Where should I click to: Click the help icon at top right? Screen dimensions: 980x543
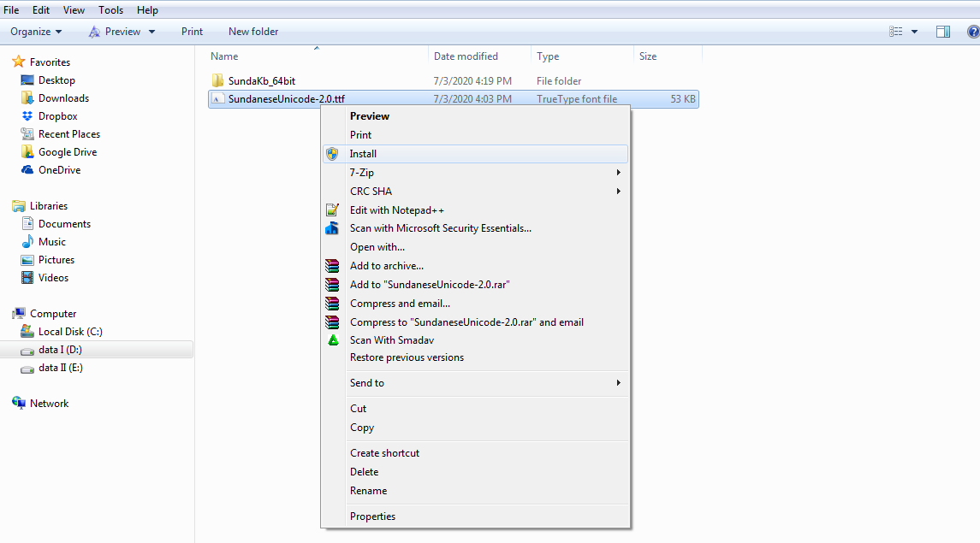pyautogui.click(x=973, y=32)
